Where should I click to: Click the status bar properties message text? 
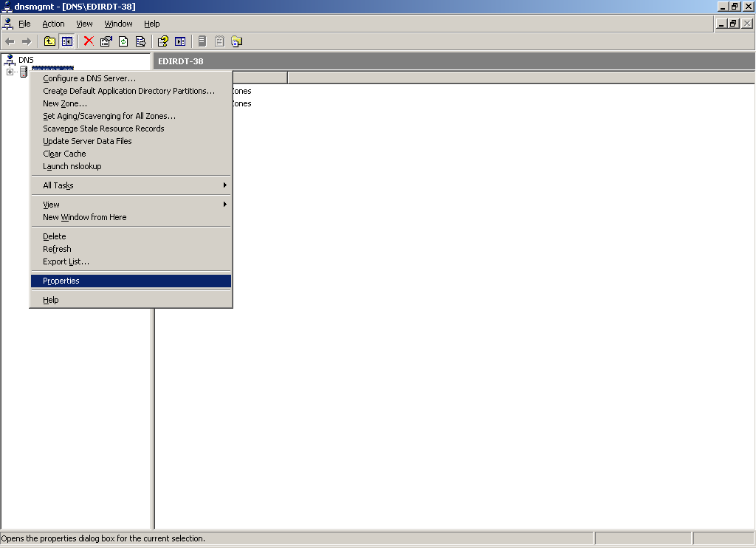(x=103, y=538)
